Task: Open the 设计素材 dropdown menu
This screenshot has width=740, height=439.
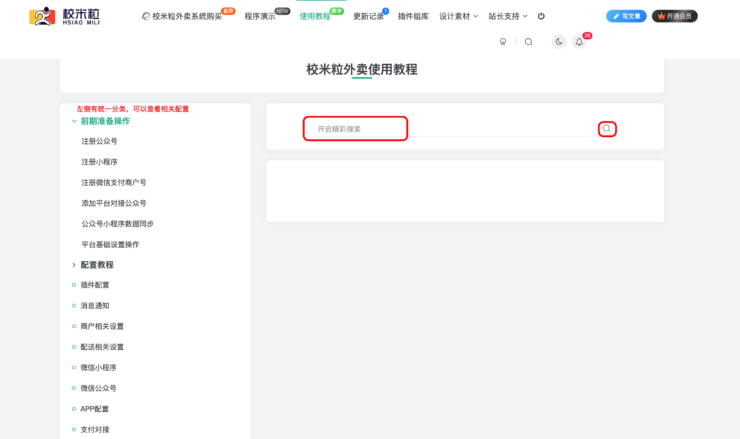Action: coord(458,16)
